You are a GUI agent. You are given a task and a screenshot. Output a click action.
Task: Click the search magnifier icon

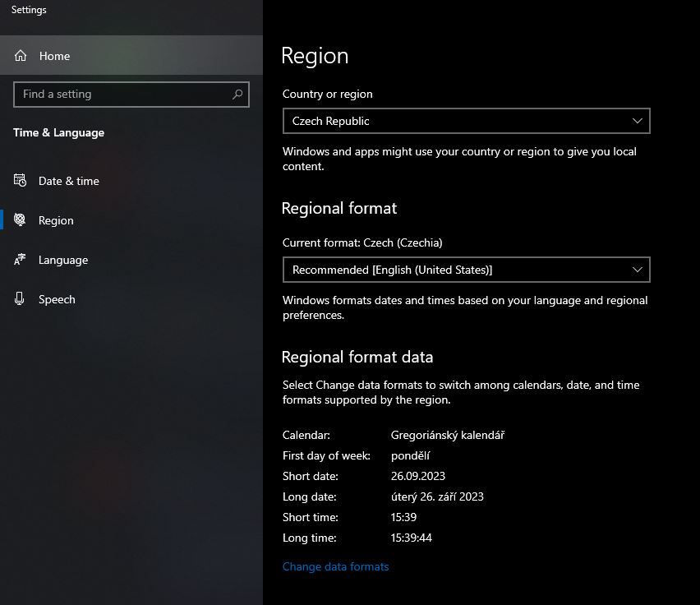click(x=237, y=94)
